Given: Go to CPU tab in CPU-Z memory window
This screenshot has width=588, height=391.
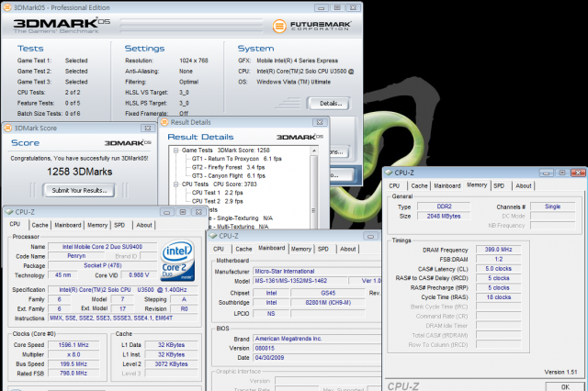Looking at the screenshot, I should 394,185.
